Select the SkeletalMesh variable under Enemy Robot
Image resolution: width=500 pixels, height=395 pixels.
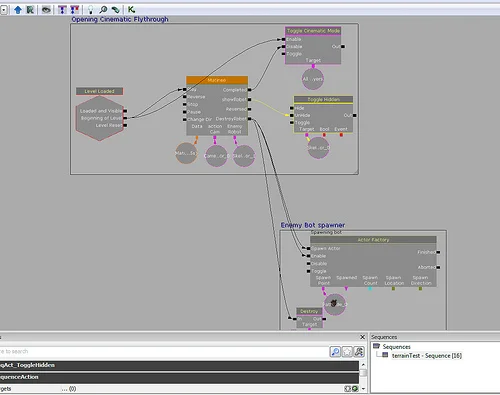pyautogui.click(x=244, y=156)
